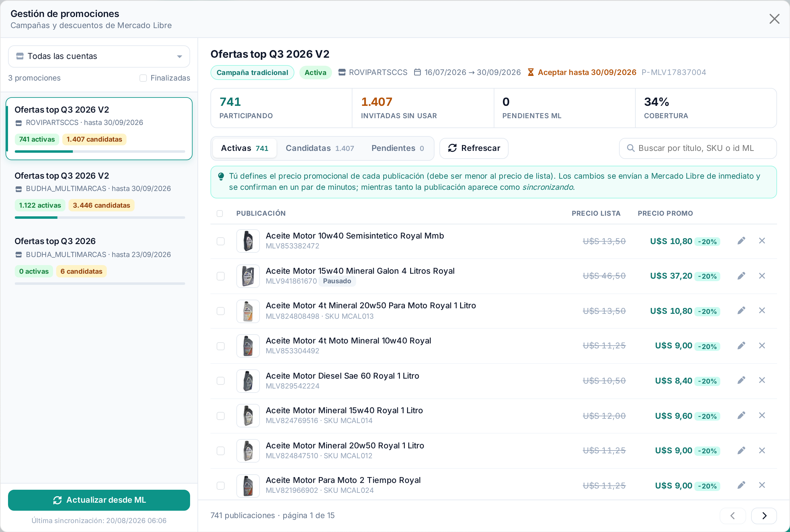Edit promo price for Para Moto 2 Tiempo
Viewport: 790px width, 532px height.
(x=741, y=485)
